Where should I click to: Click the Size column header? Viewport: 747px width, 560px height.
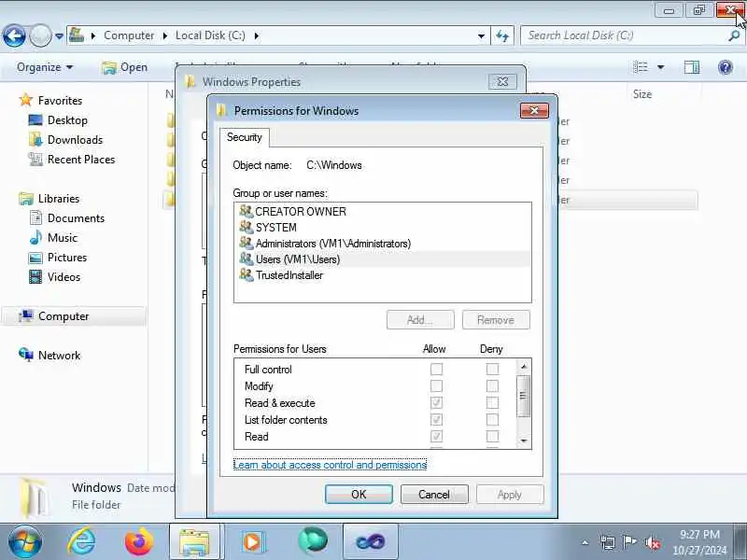641,94
